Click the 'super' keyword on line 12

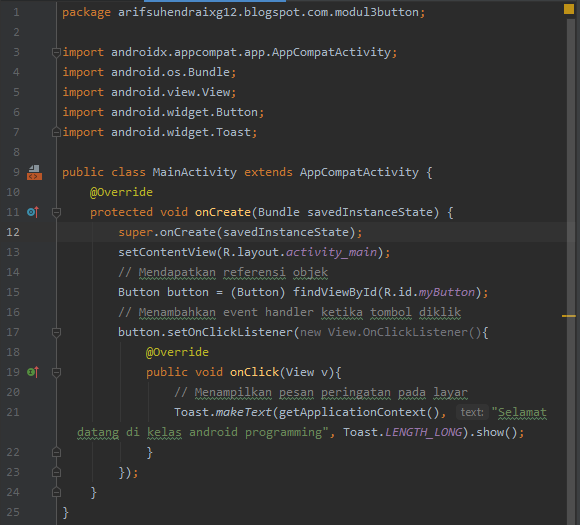(x=135, y=233)
